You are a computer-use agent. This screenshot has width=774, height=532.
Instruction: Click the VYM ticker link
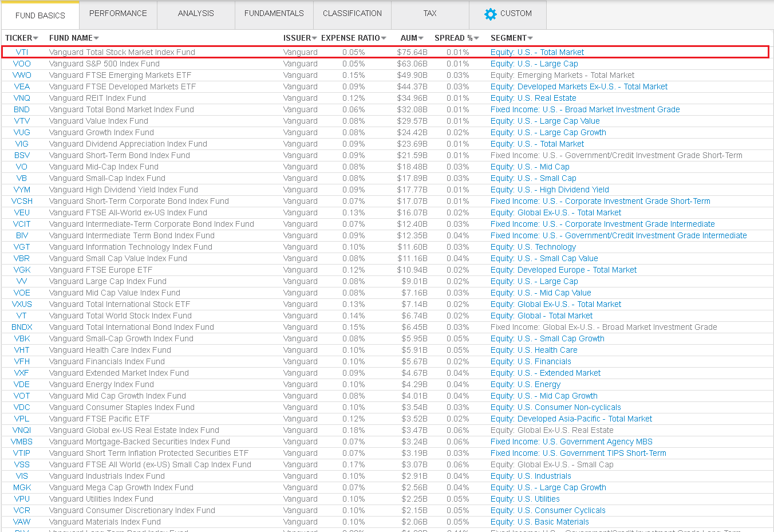click(x=22, y=190)
